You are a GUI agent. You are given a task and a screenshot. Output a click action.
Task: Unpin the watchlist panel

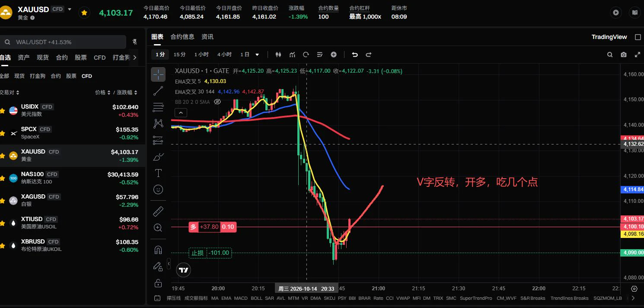click(x=135, y=42)
